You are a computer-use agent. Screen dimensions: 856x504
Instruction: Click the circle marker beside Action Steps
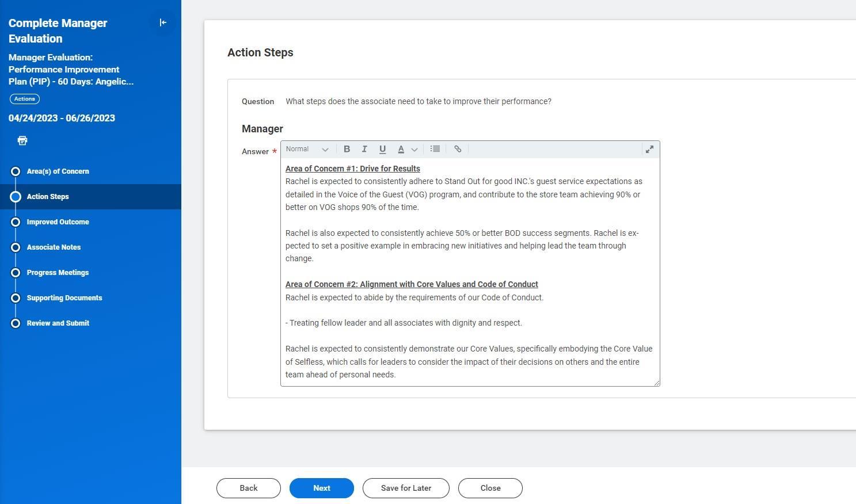pos(16,197)
